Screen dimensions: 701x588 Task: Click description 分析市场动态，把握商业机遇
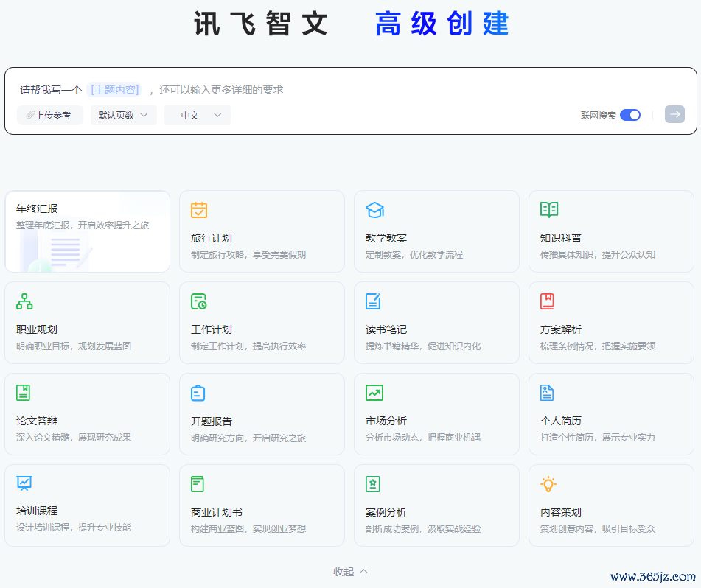click(423, 437)
